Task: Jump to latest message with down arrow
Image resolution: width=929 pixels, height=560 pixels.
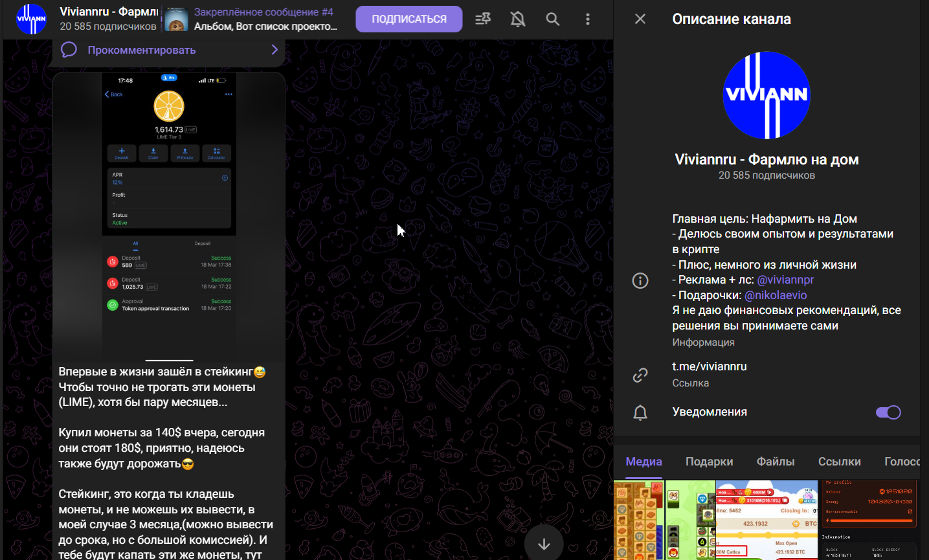Action: click(544, 544)
